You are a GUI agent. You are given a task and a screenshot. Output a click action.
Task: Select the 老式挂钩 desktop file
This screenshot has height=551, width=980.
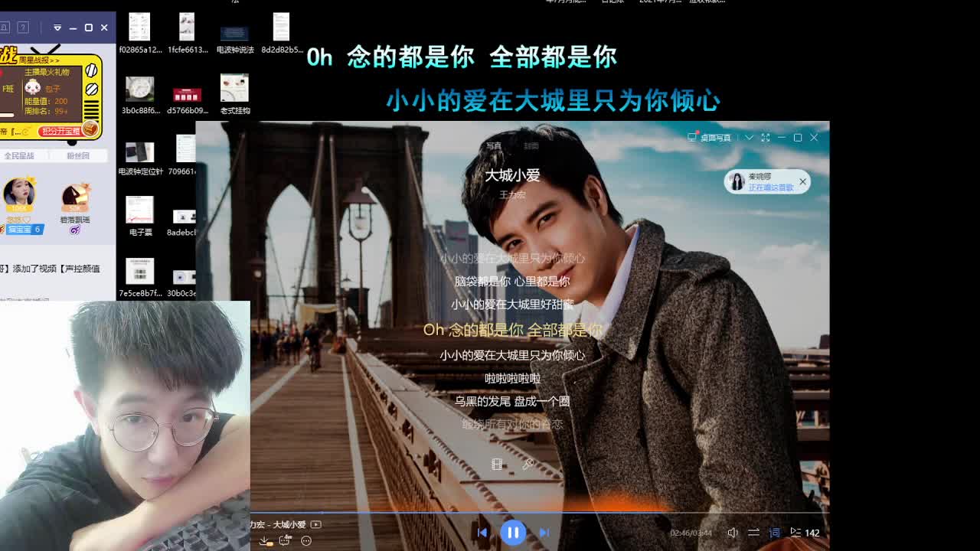pos(235,94)
